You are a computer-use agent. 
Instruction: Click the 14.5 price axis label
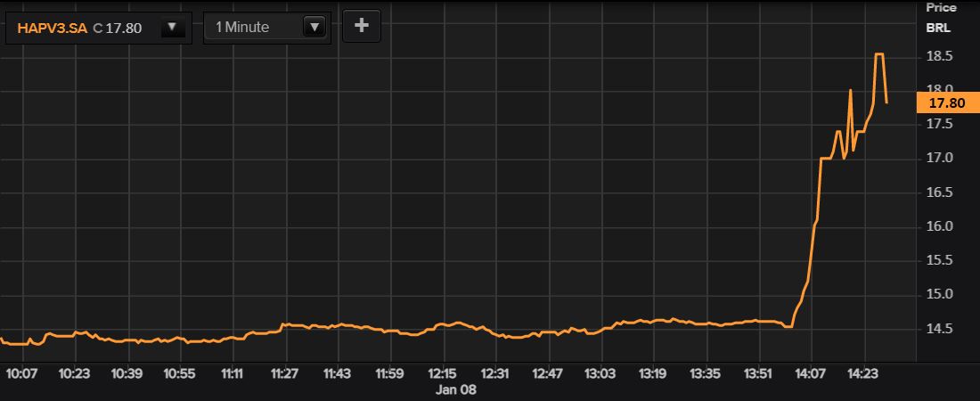pos(941,329)
